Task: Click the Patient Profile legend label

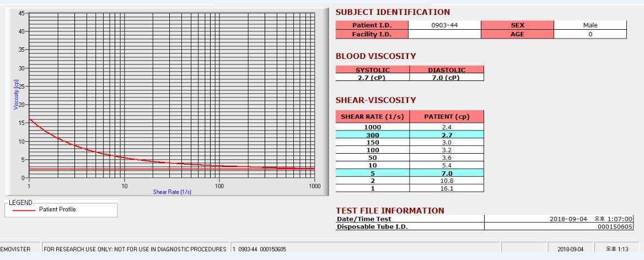Action: [57, 209]
